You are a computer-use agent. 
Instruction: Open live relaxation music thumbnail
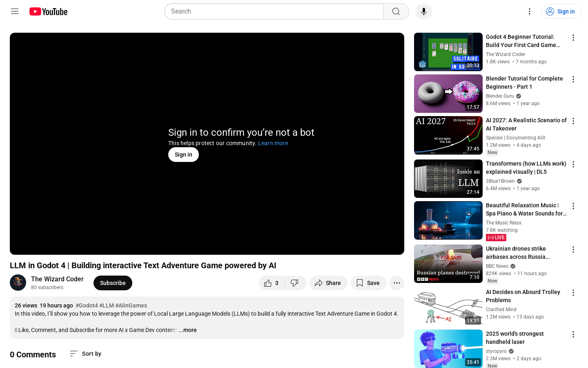448,220
